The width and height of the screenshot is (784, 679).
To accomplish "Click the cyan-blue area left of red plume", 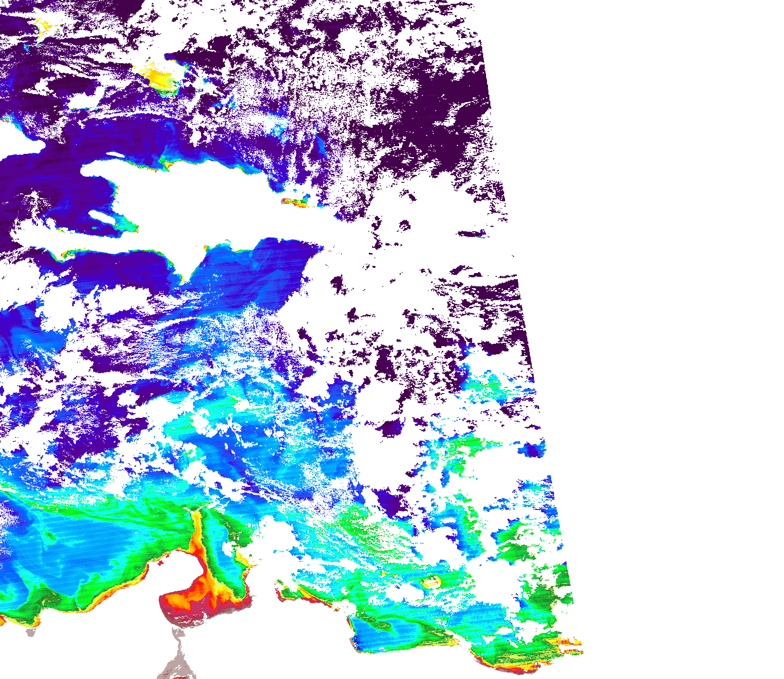I will 95,546.
